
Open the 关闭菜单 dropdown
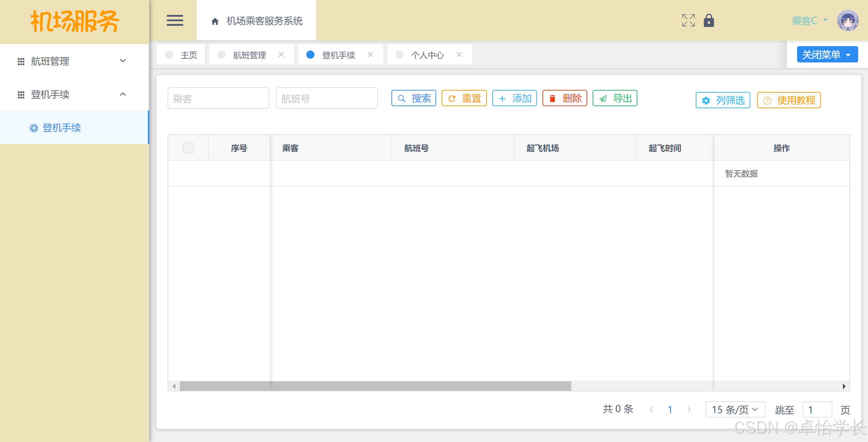pyautogui.click(x=827, y=54)
